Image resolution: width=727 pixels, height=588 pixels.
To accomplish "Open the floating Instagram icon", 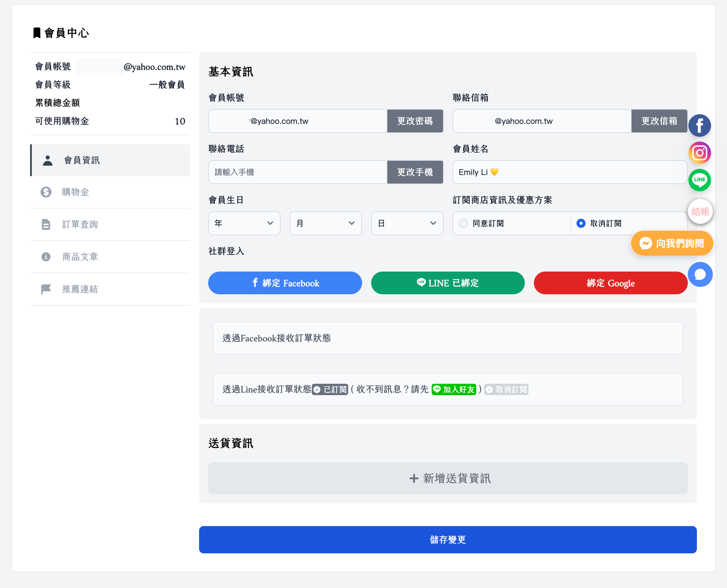I will [x=699, y=153].
